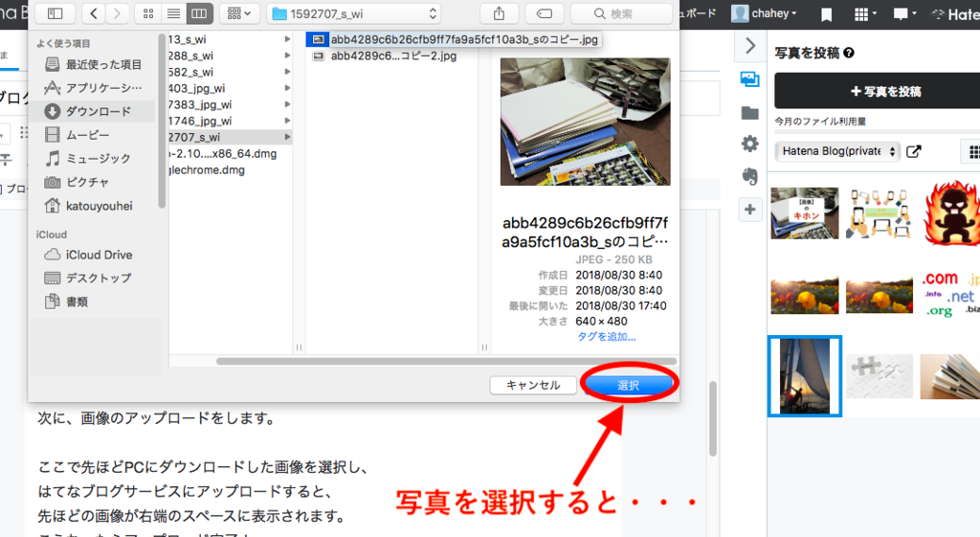The width and height of the screenshot is (980, 537).
Task: Expand the 288_s_wi folder arrow
Action: tap(287, 56)
